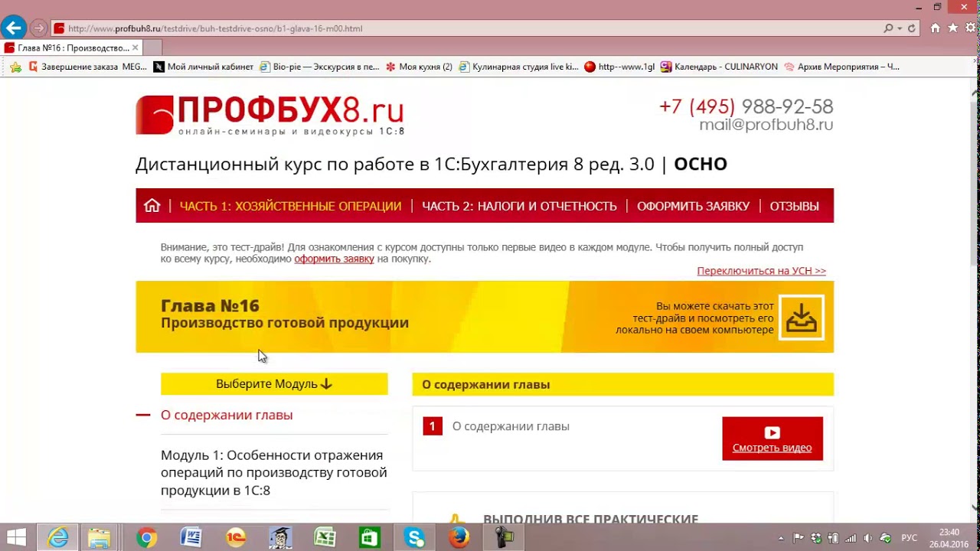The image size is (980, 551).
Task: Open the Windows Start button
Action: coord(16,538)
